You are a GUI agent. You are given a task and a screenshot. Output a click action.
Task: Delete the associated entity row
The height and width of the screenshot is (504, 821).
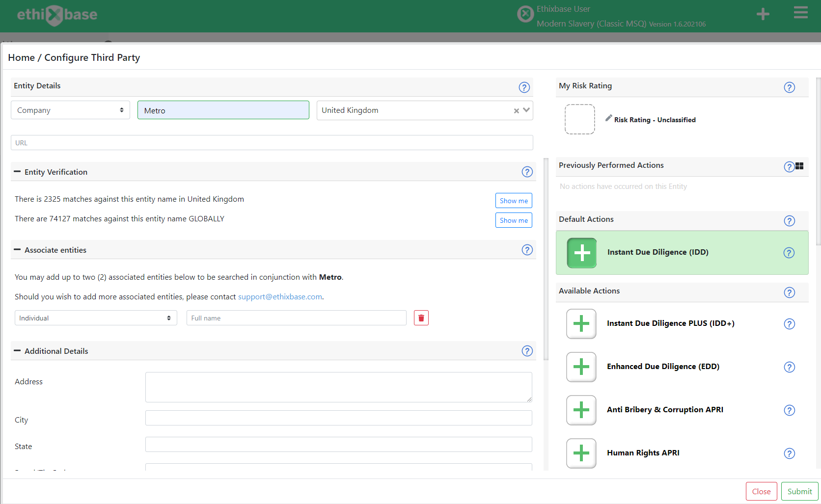point(421,318)
